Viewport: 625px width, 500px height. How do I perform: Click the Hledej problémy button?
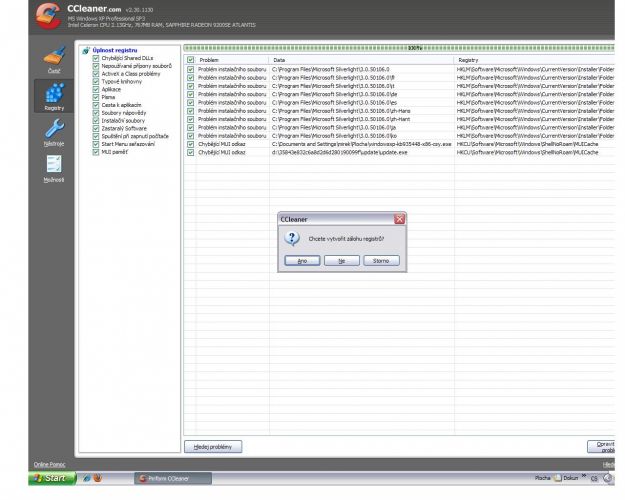(x=213, y=447)
